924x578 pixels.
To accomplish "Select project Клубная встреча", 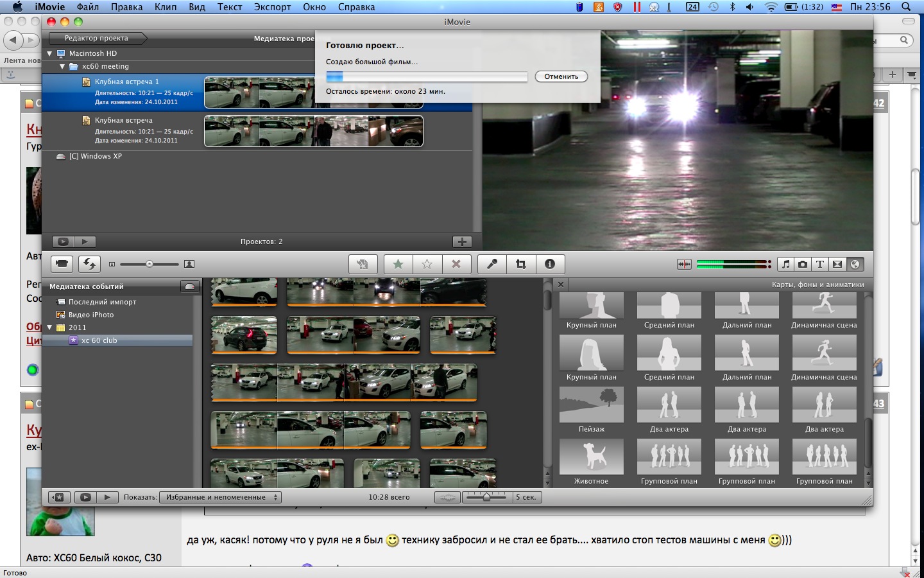I will pyautogui.click(x=257, y=131).
